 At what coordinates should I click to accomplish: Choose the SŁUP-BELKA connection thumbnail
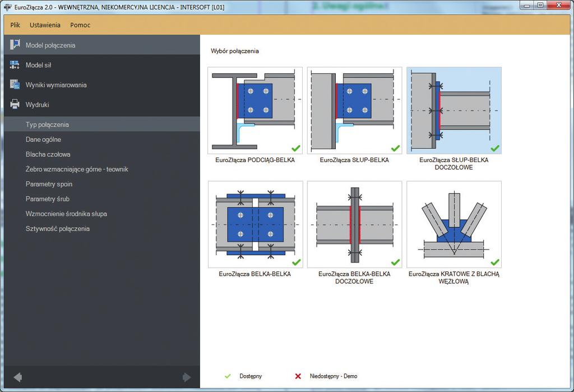[354, 110]
